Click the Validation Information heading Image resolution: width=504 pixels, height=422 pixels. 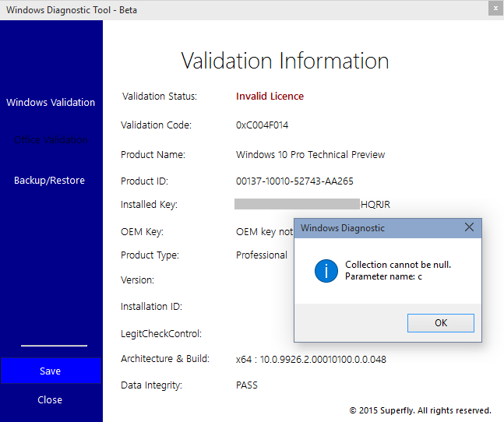285,61
